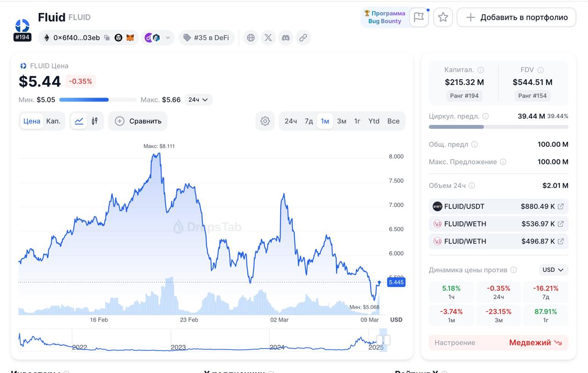
Task: Click Динамика цены против info icon
Action: pyautogui.click(x=514, y=270)
